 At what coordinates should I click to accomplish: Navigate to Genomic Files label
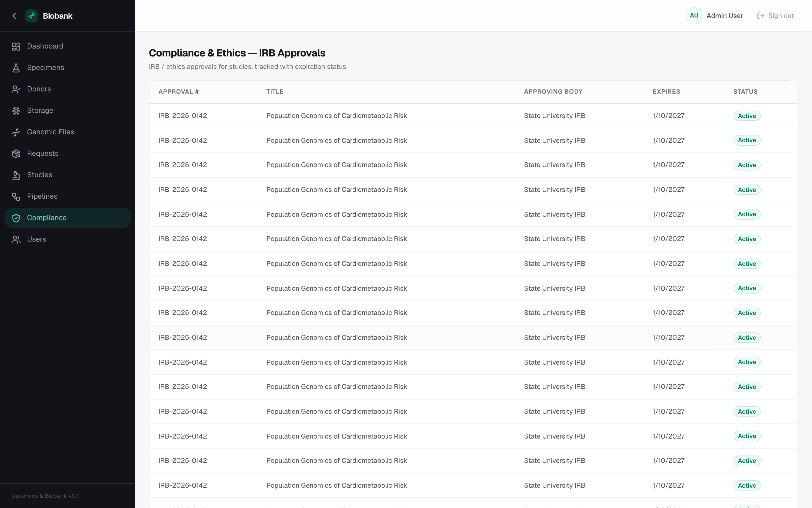(51, 132)
